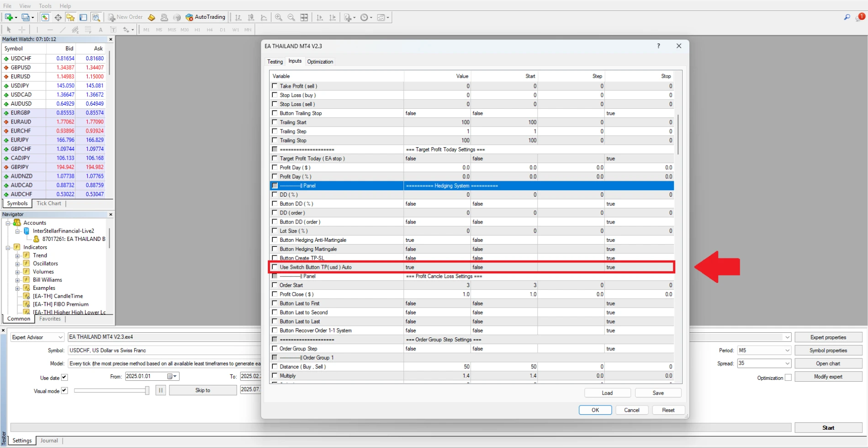This screenshot has height=448, width=868.
Task: Uncheck the Use date checkbox
Action: [x=64, y=378]
